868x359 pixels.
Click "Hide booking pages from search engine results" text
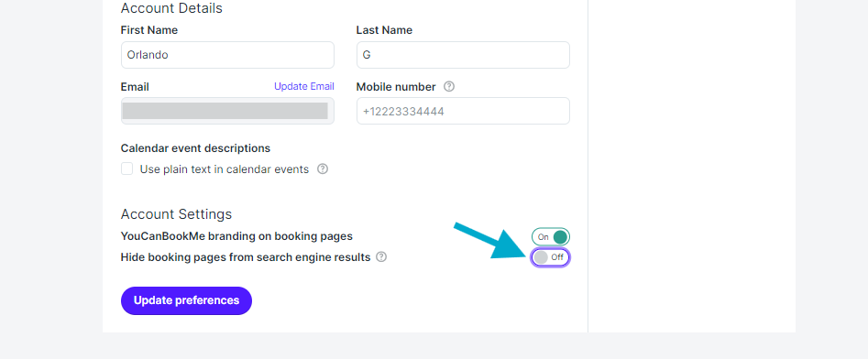[x=246, y=257]
